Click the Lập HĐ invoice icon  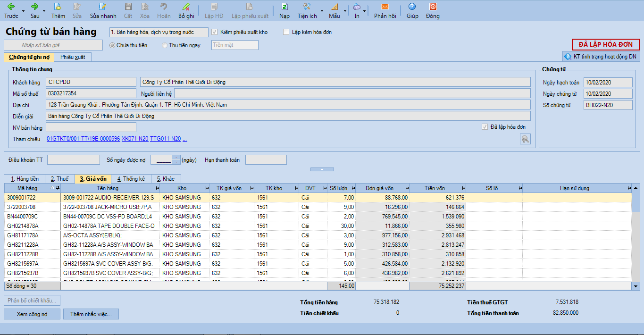(x=214, y=11)
